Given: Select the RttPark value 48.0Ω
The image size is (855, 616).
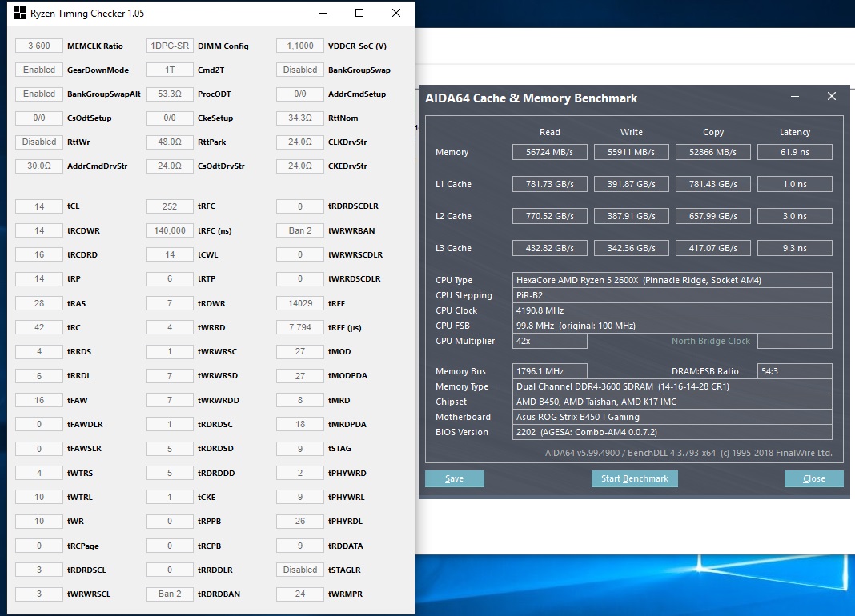Looking at the screenshot, I should click(170, 142).
